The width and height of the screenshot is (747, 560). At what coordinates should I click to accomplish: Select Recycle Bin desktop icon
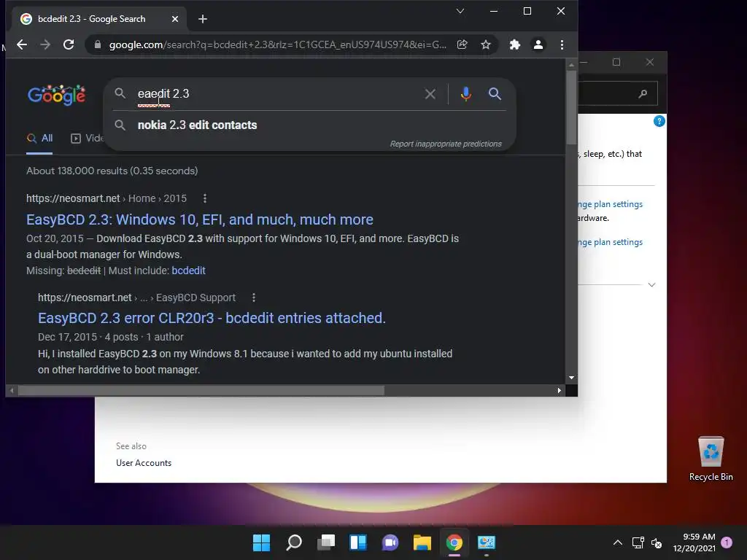[711, 459]
